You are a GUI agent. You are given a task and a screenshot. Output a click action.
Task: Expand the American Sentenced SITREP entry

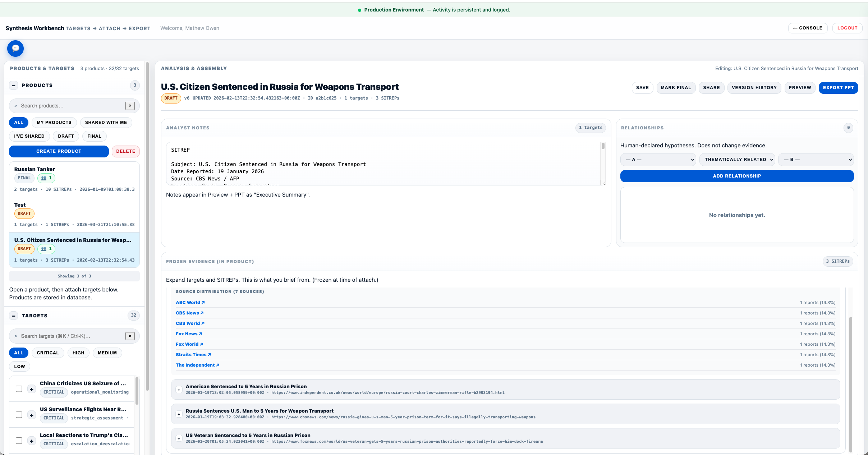pyautogui.click(x=179, y=390)
